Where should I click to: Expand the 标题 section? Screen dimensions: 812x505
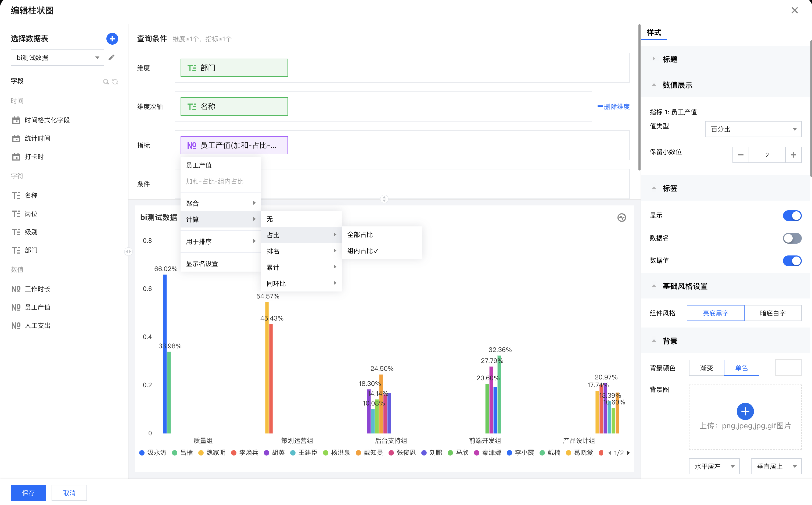(x=670, y=59)
